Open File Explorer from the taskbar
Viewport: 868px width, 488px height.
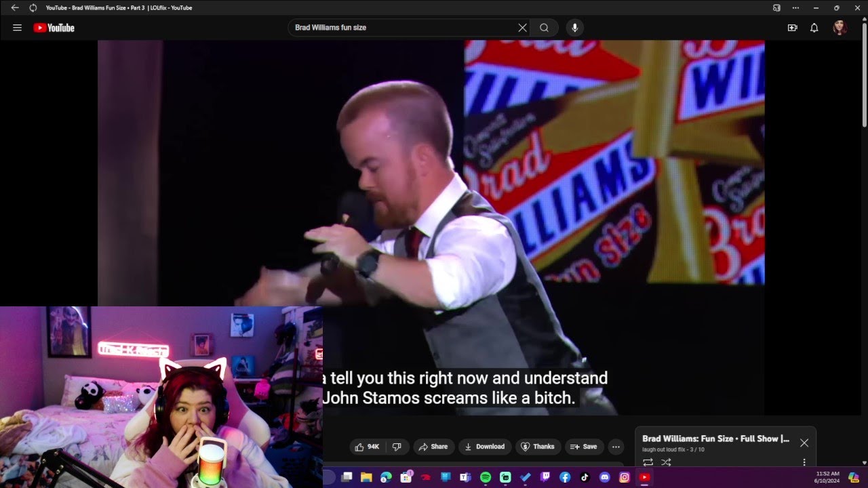pos(366,477)
